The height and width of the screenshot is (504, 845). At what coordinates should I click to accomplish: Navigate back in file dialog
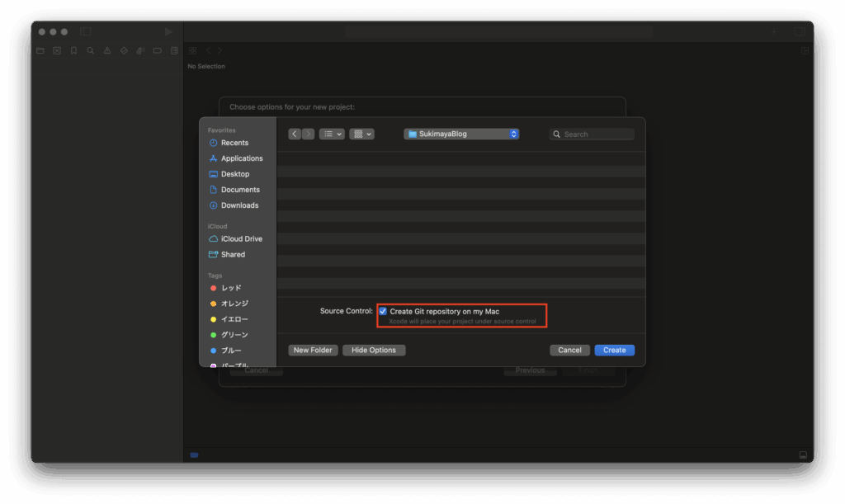coord(295,134)
